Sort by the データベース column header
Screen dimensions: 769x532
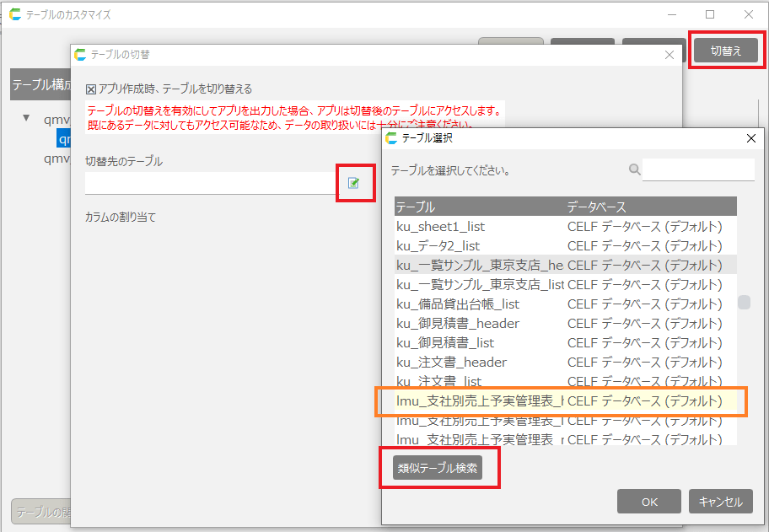pos(649,207)
